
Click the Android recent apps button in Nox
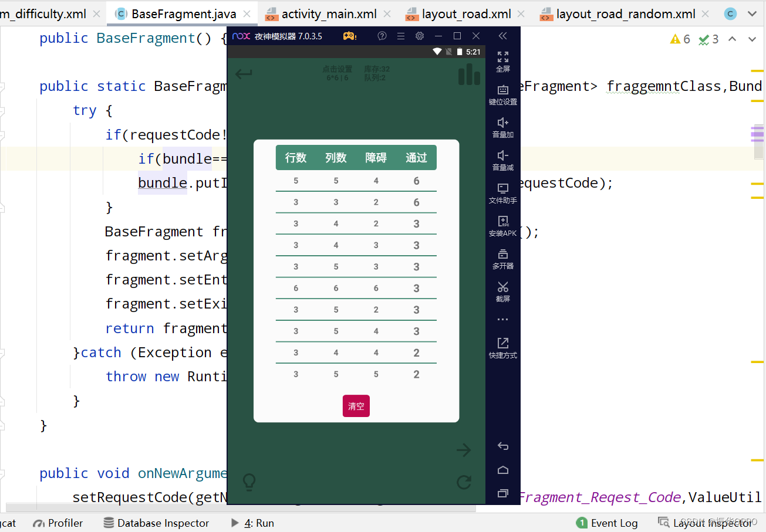[x=503, y=493]
